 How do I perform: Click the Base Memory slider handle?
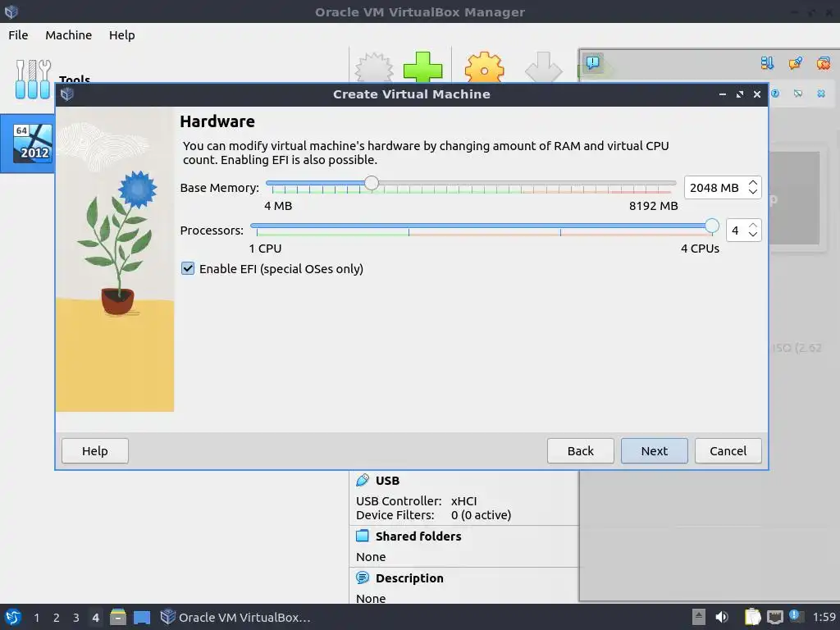pos(372,183)
